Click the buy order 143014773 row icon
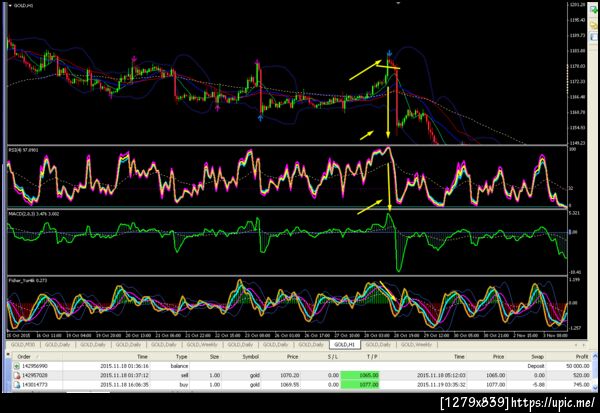 pyautogui.click(x=17, y=385)
